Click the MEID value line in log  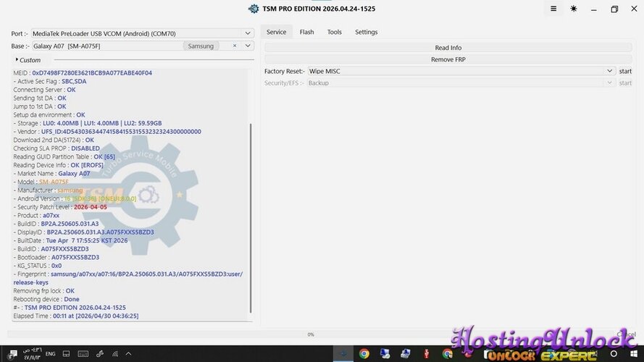click(83, 72)
